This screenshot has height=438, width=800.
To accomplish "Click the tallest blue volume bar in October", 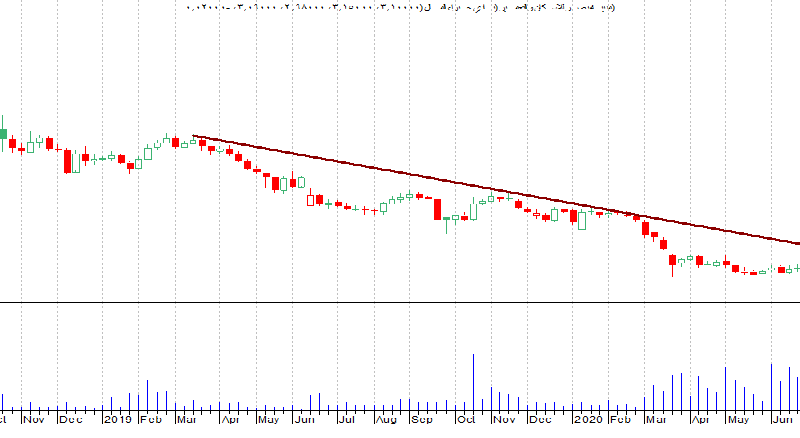I will [473, 383].
